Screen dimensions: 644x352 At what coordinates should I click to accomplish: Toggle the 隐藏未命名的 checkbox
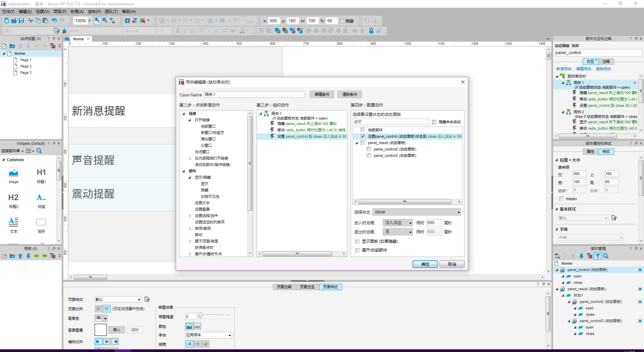pos(434,122)
